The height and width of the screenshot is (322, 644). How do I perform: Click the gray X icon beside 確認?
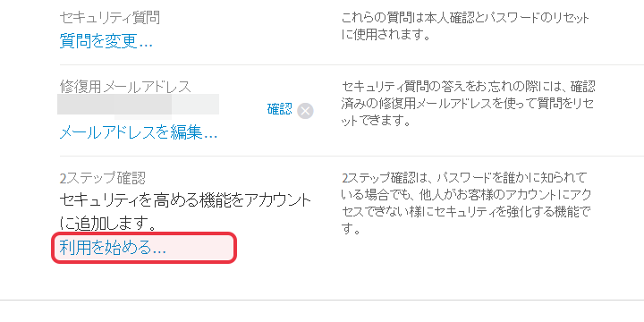(305, 111)
